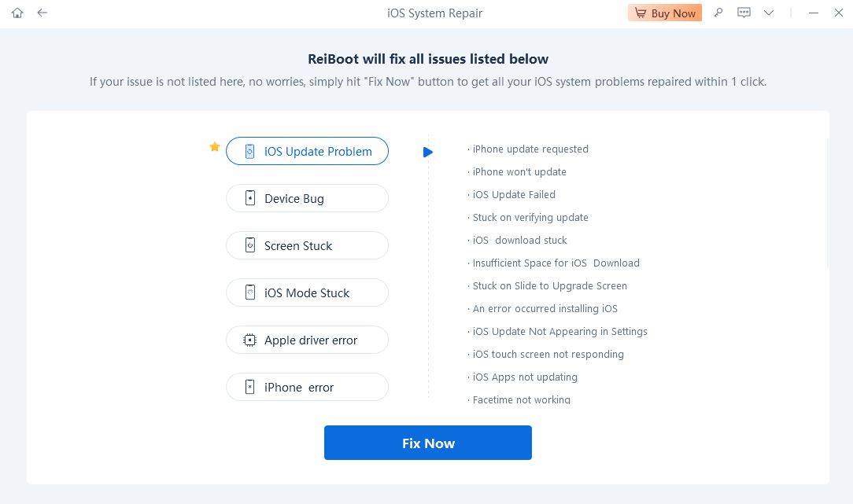The width and height of the screenshot is (853, 504).
Task: Select the iOS Update Problem category
Action: coord(307,151)
